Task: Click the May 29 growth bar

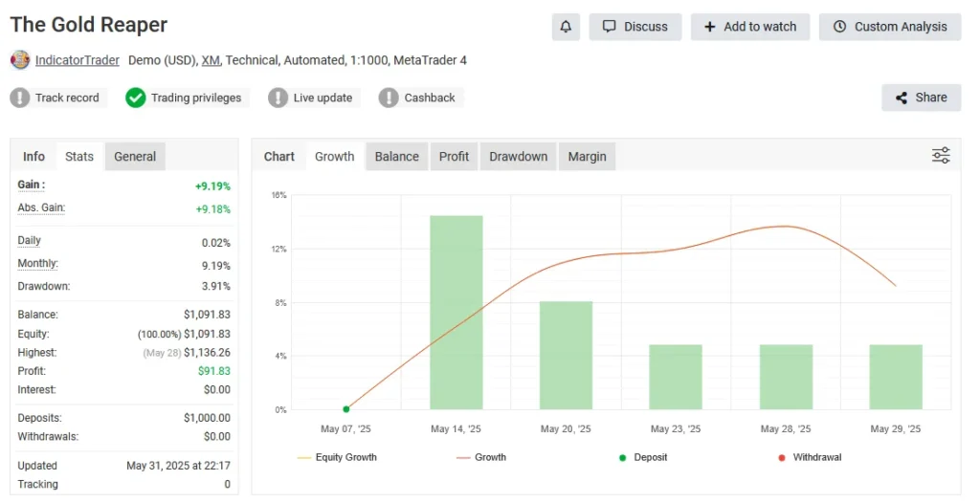Action: click(896, 377)
